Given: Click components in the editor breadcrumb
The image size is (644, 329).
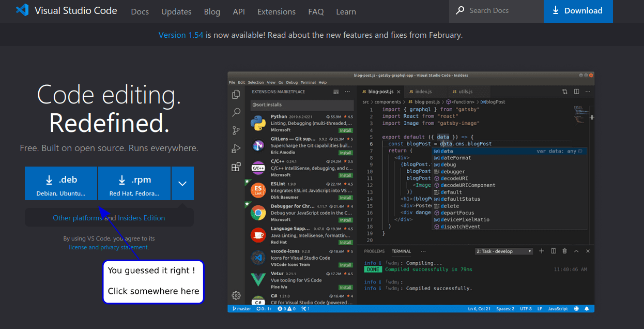Looking at the screenshot, I should pos(388,102).
